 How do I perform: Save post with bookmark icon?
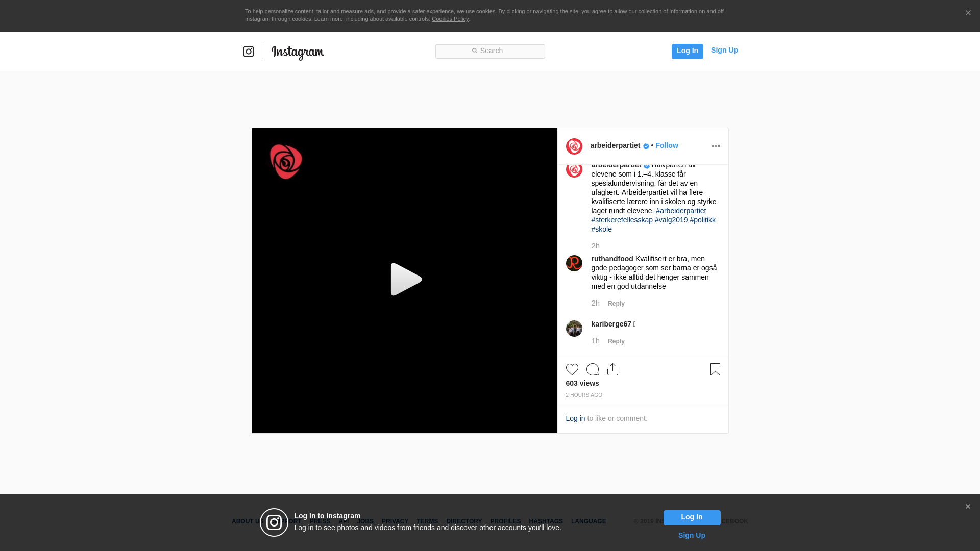715,369
